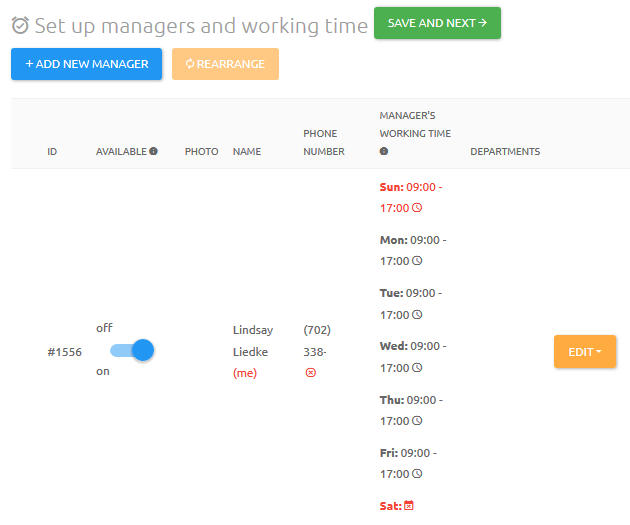Click the clock icon for Friday hours
Screen dimensions: 630x525
(x=417, y=474)
